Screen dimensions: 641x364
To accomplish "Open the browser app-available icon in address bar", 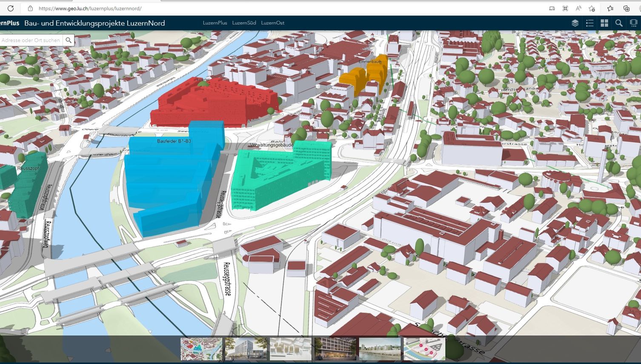I will (x=552, y=8).
